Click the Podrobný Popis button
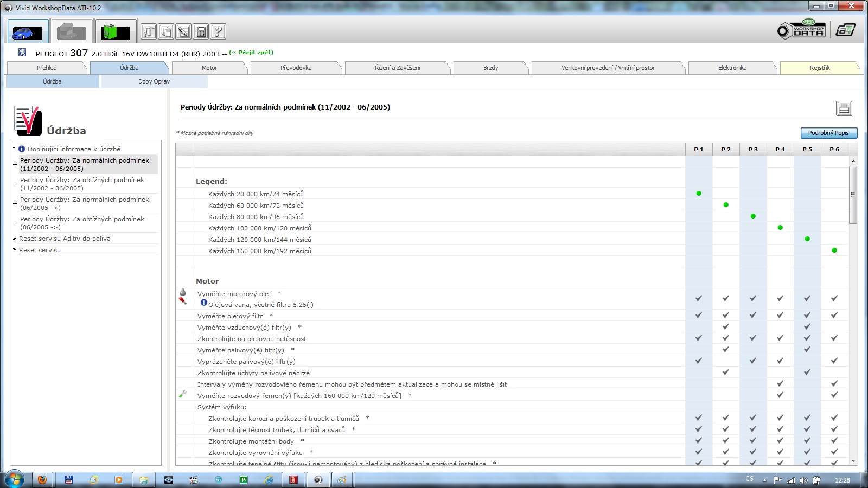Screen dimensions: 868x488 click(828, 133)
